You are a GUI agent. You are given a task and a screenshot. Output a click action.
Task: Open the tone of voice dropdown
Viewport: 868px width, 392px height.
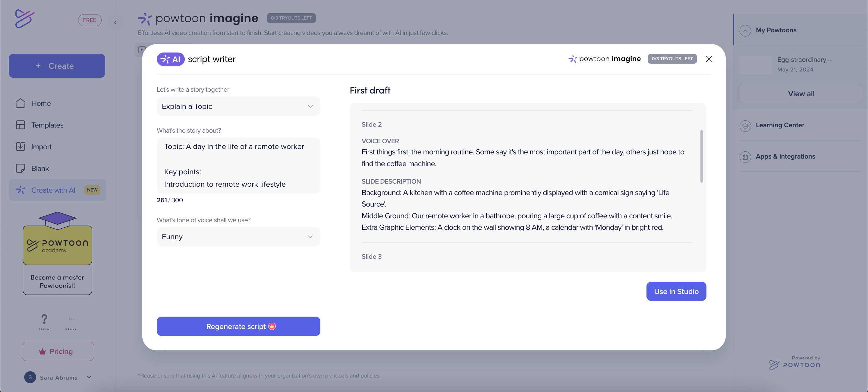coord(238,236)
